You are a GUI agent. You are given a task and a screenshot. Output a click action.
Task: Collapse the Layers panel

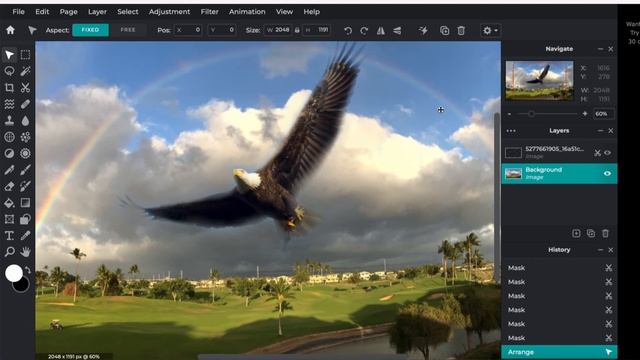(600, 131)
